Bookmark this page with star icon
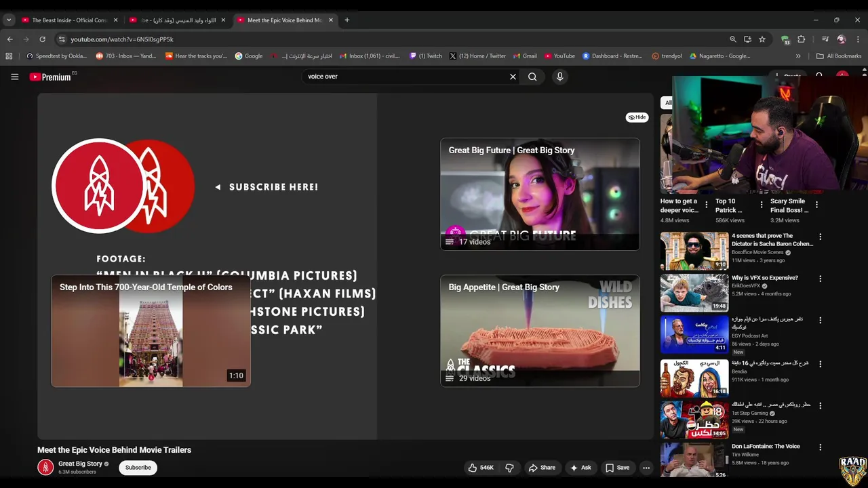 click(762, 39)
